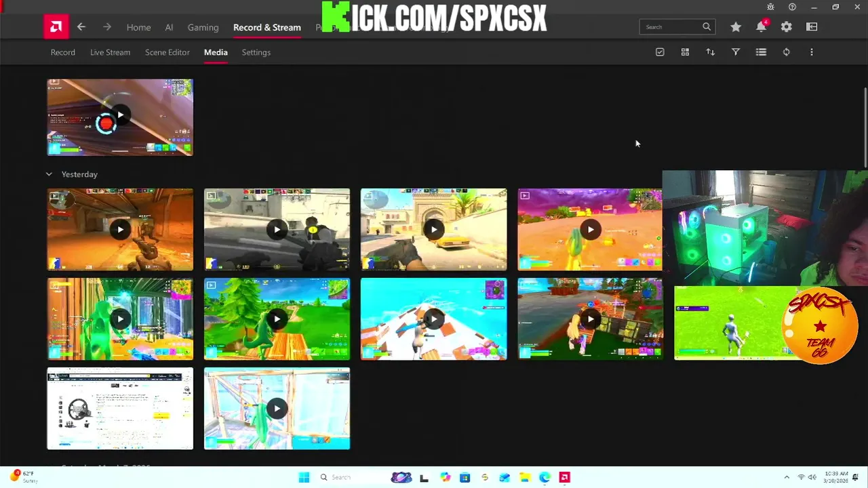This screenshot has width=868, height=488.
Task: Open Microsoft Store from the taskbar
Action: click(465, 477)
